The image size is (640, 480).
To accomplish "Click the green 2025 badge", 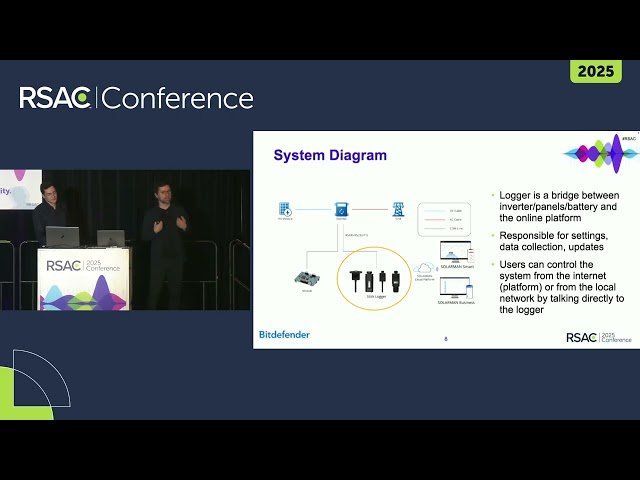I will (x=595, y=71).
